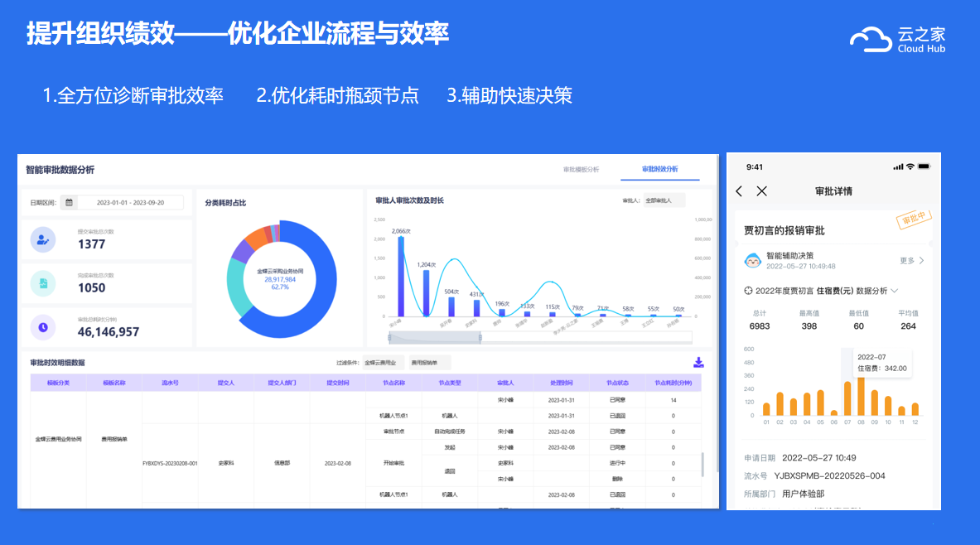Image resolution: width=980 pixels, height=545 pixels.
Task: Open the 费用报销单 filter dropdown
Action: [430, 362]
